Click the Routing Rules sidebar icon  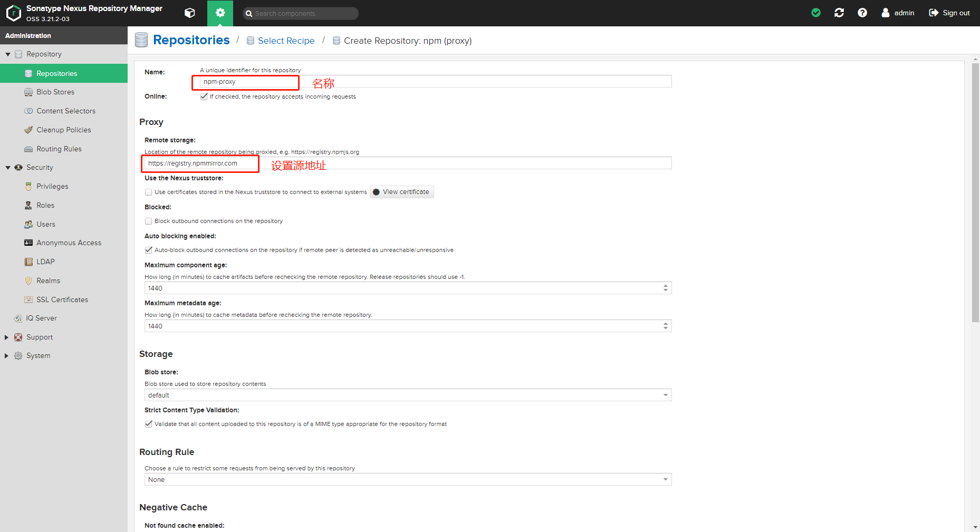click(x=28, y=149)
